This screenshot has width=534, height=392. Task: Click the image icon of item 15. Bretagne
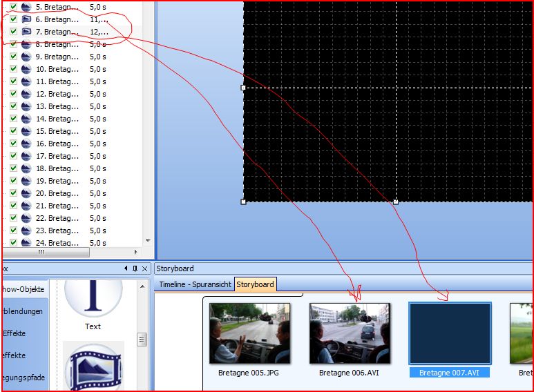(x=26, y=131)
